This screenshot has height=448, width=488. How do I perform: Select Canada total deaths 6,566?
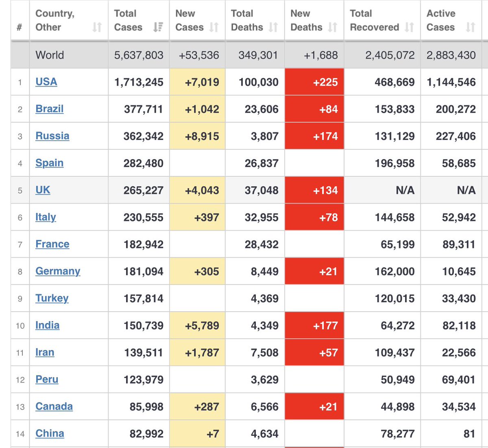pos(264,407)
